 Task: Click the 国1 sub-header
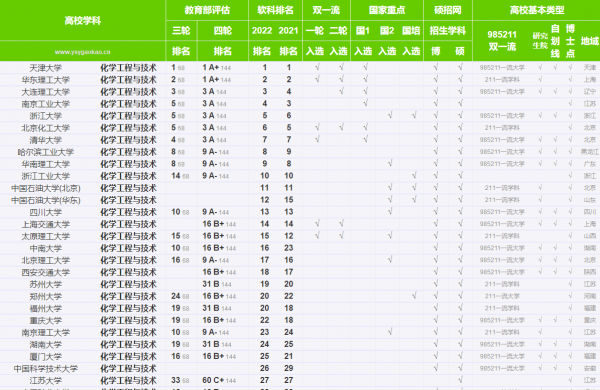[362, 31]
